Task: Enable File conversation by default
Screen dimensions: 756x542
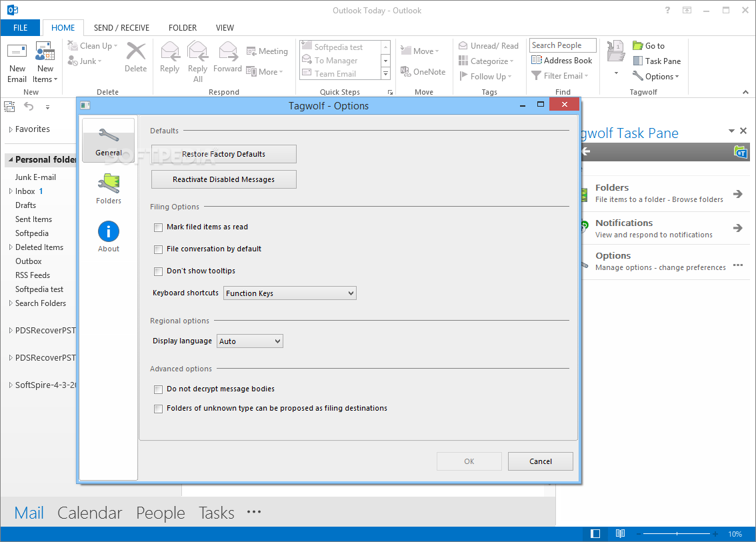Action: [x=158, y=250]
